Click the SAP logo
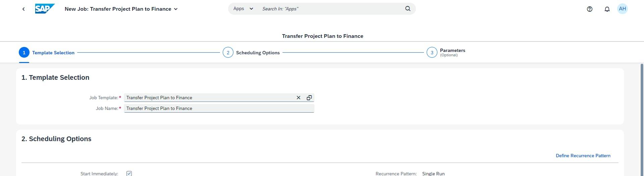The height and width of the screenshot is (176, 644). [x=45, y=9]
